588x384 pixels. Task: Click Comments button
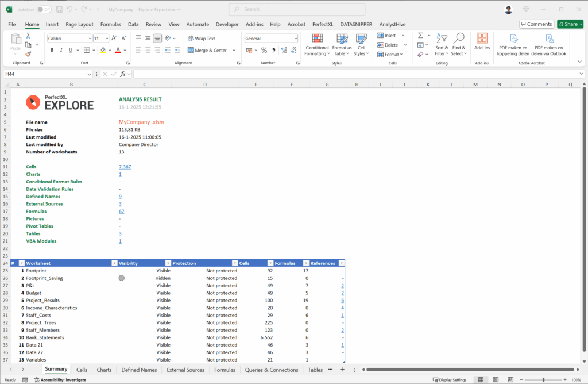(537, 24)
